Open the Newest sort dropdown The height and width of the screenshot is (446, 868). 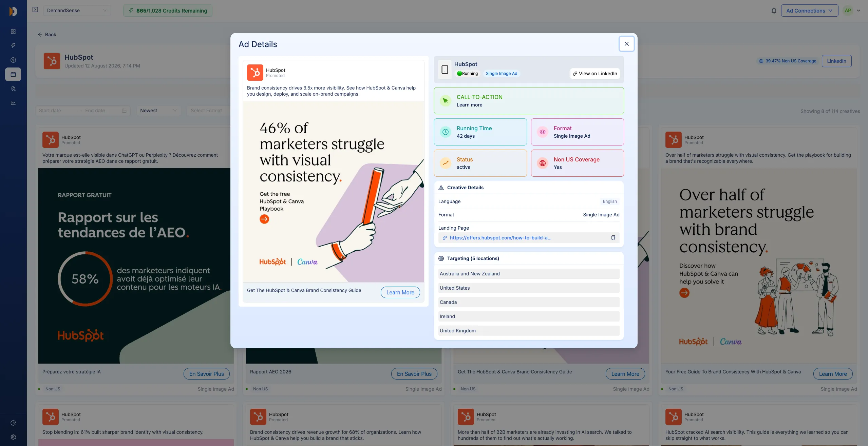tap(158, 111)
